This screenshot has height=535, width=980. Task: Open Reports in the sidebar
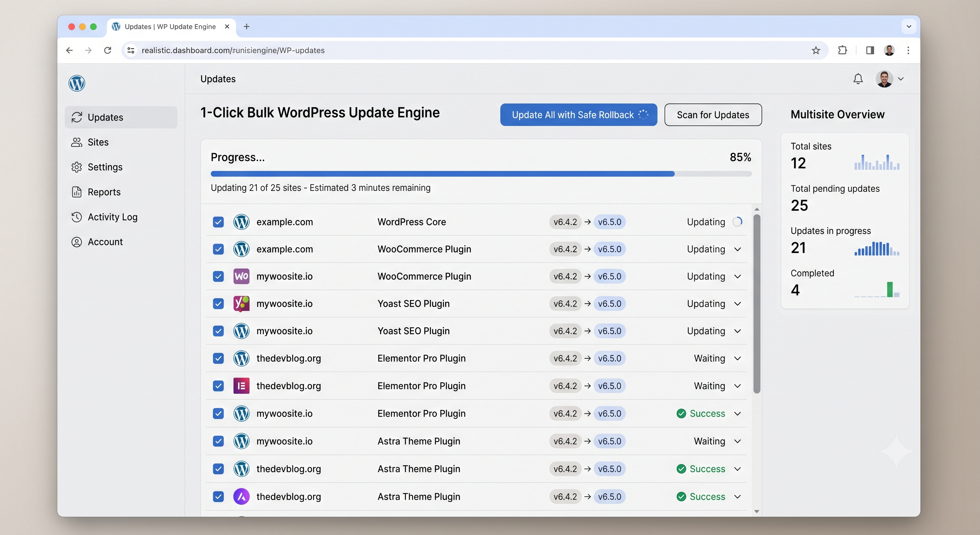(121, 192)
